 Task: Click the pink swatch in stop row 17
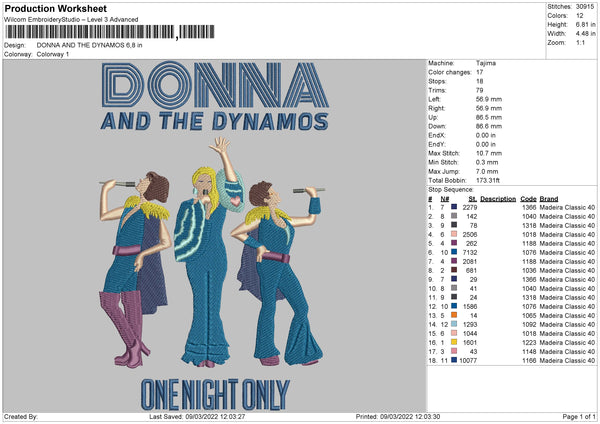point(454,351)
